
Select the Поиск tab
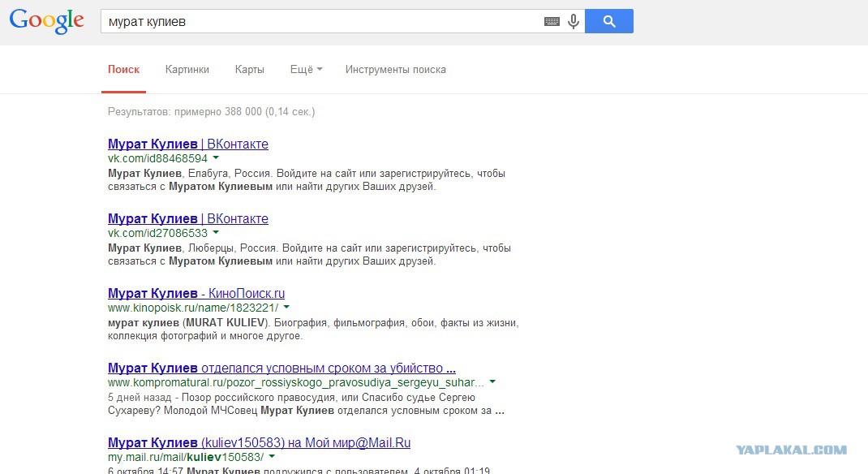(123, 69)
